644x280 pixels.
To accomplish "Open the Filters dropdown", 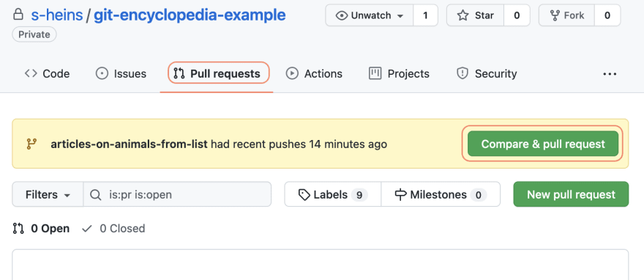I will coord(48,194).
